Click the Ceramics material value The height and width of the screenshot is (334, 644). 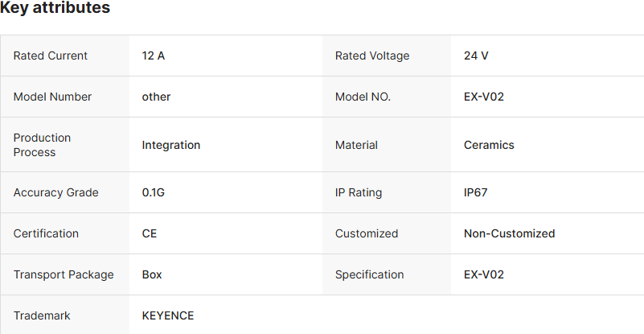point(489,145)
